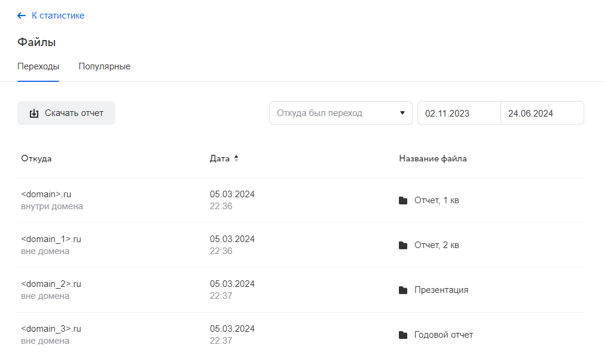Click end date field 24.06.2024
The image size is (604, 364).
point(542,113)
